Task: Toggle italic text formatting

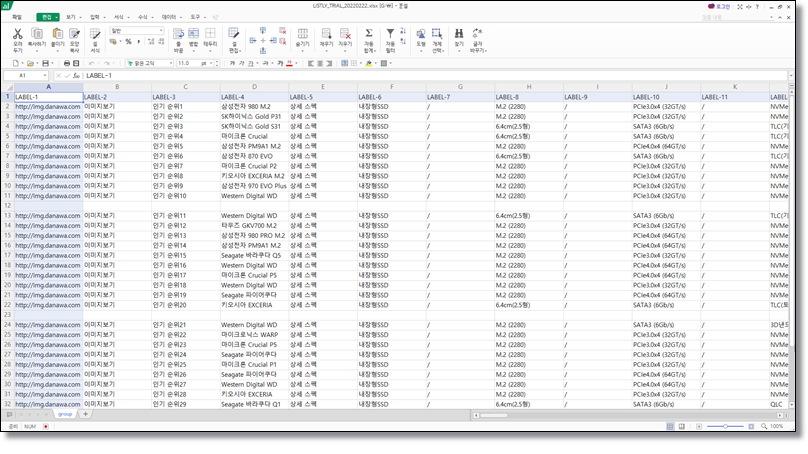Action: pyautogui.click(x=241, y=63)
